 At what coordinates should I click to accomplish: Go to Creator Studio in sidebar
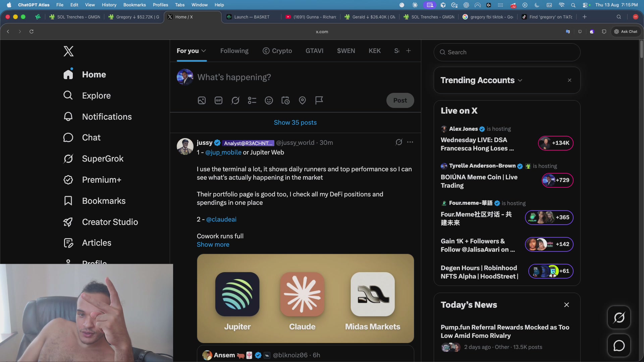(x=101, y=222)
